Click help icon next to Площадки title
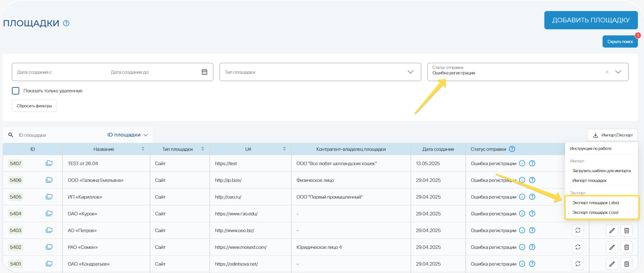 point(66,23)
